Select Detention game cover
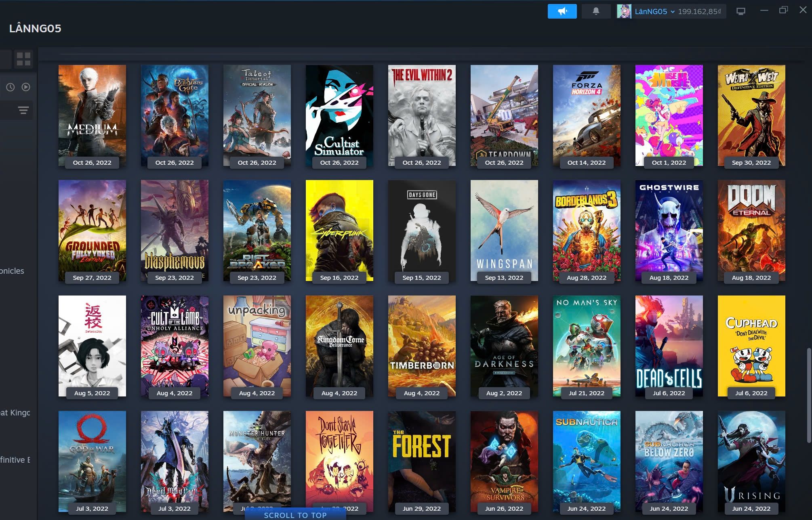 (92, 346)
